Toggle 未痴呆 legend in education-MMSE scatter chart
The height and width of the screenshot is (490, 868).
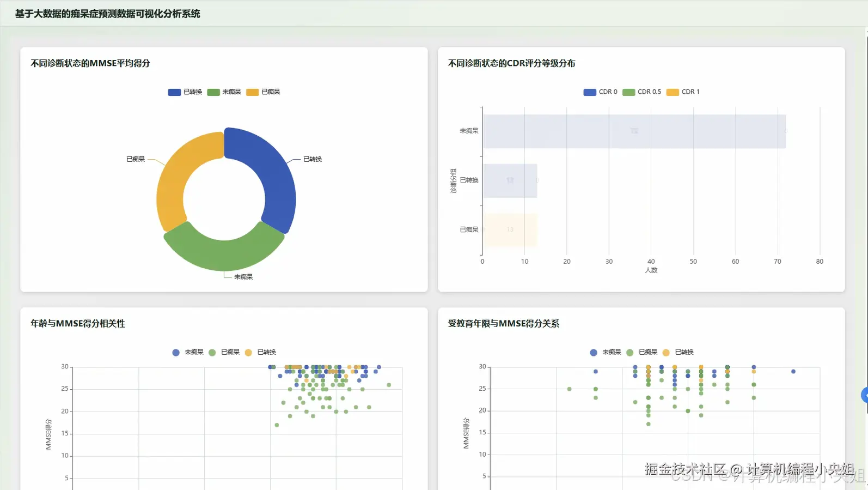[606, 352]
